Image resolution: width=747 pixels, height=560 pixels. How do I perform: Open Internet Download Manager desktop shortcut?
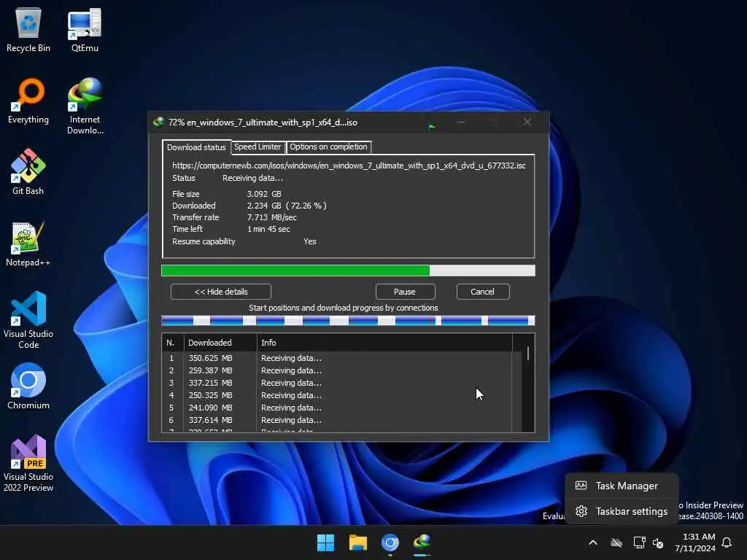tap(85, 106)
